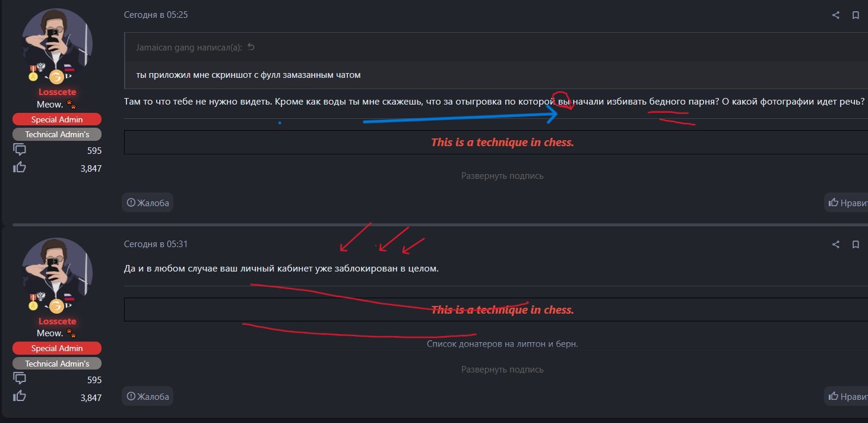
Task: Expand the signature under the 05:25 post
Action: pos(502,176)
